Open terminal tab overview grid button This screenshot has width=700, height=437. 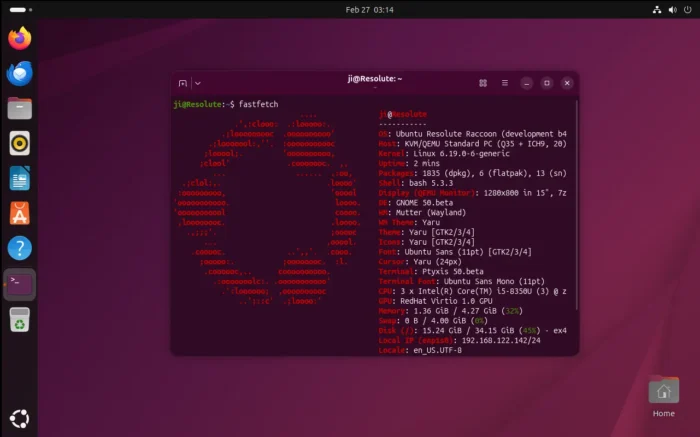[x=483, y=83]
